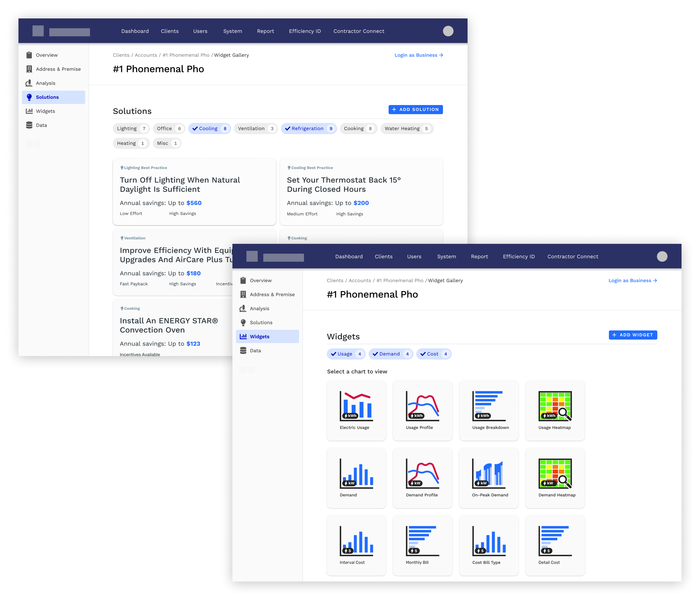Open Contractor Connect in front window navbar
Image resolution: width=700 pixels, height=600 pixels.
[573, 257]
